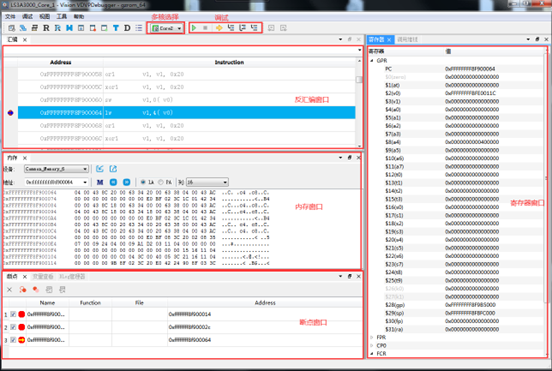Stop execution with the gray square button
The width and height of the screenshot is (552, 371).
click(x=205, y=28)
